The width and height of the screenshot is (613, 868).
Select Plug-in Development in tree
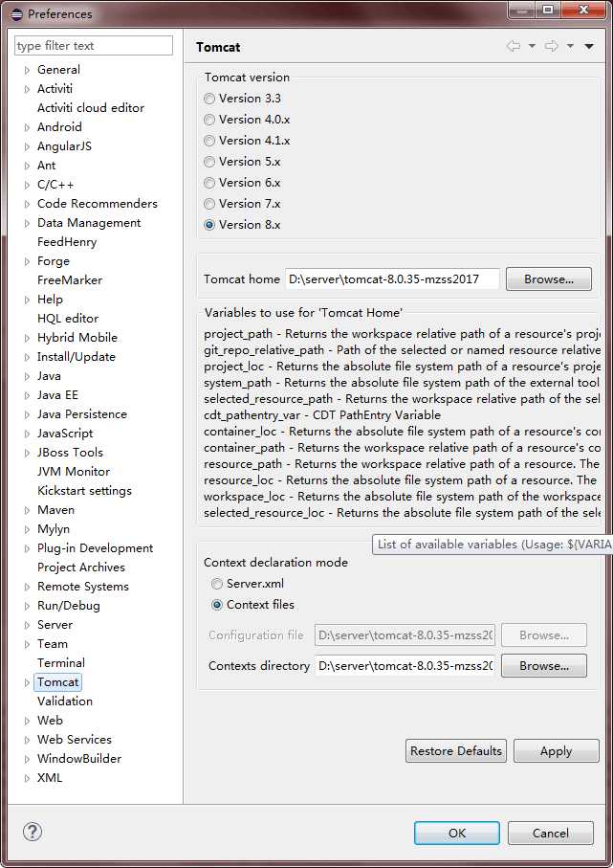[x=96, y=548]
